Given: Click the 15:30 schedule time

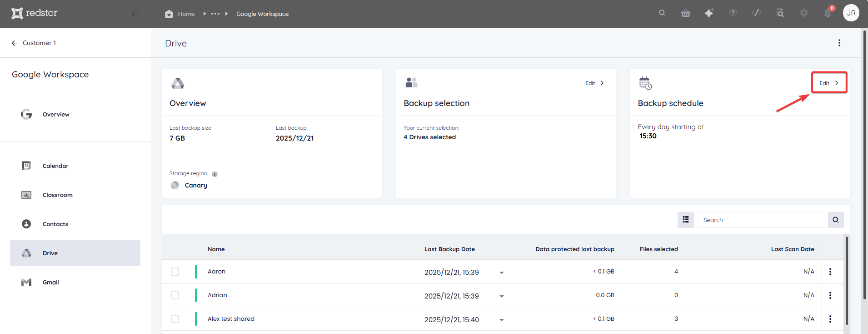Looking at the screenshot, I should point(648,136).
